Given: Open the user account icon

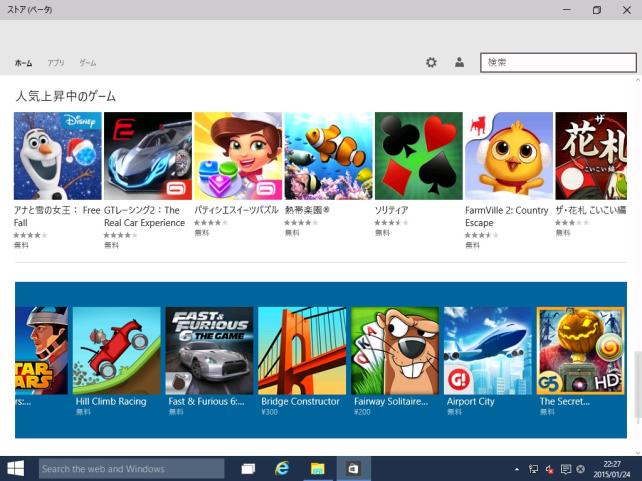Looking at the screenshot, I should [459, 62].
